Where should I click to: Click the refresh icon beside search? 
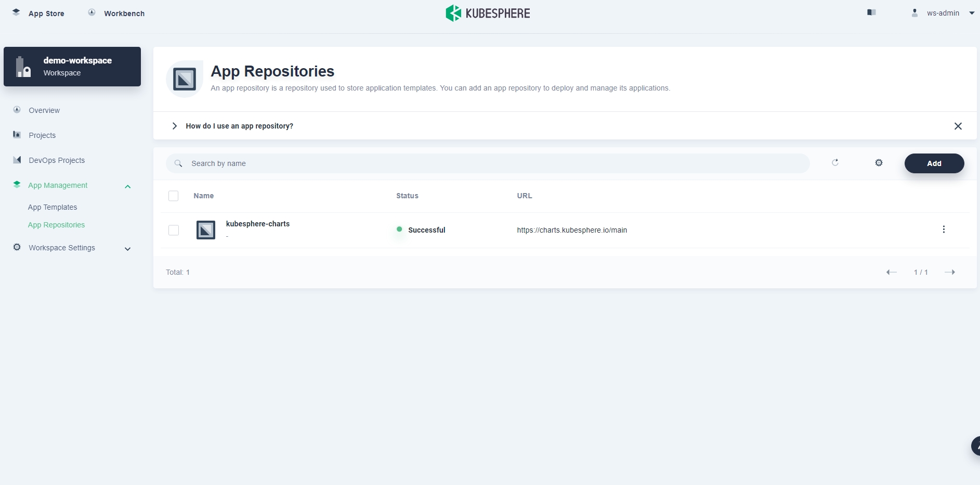coord(835,163)
